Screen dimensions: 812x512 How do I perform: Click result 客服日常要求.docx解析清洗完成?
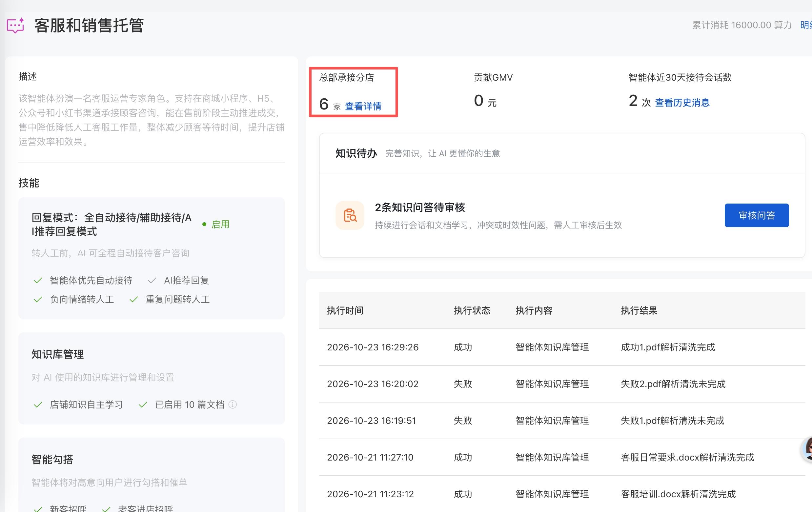(x=687, y=457)
